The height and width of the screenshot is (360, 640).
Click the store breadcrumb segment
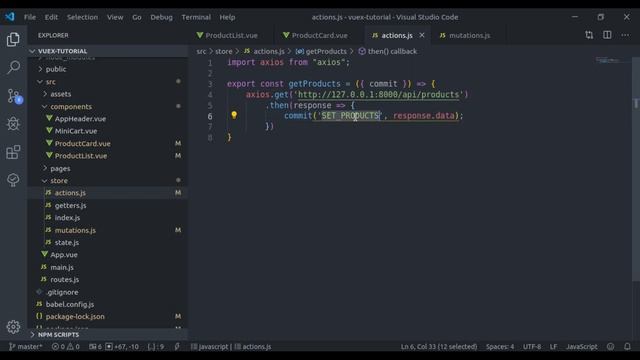(x=223, y=51)
